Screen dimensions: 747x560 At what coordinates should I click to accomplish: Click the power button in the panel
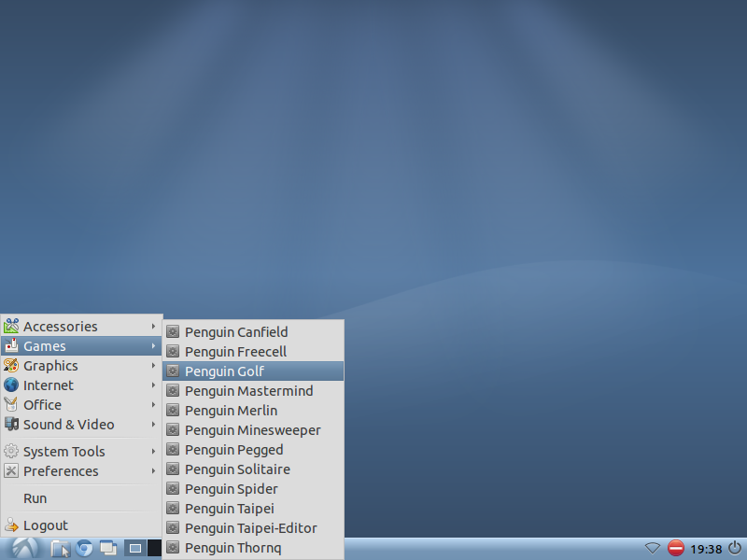coord(735,548)
